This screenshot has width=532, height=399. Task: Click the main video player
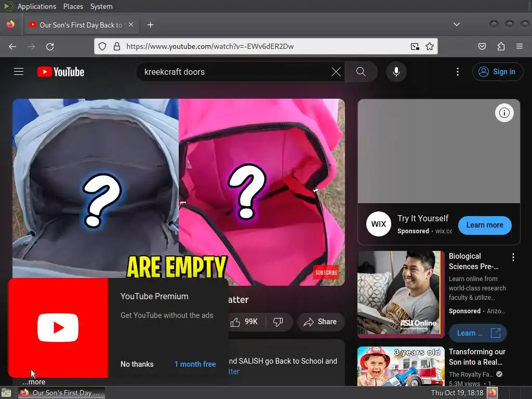(x=179, y=192)
